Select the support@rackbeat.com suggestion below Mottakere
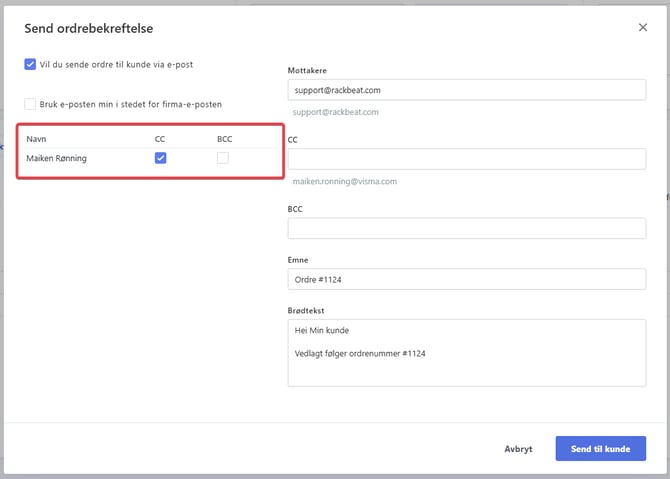Screen dimensions: 670x479 pyautogui.click(x=336, y=112)
